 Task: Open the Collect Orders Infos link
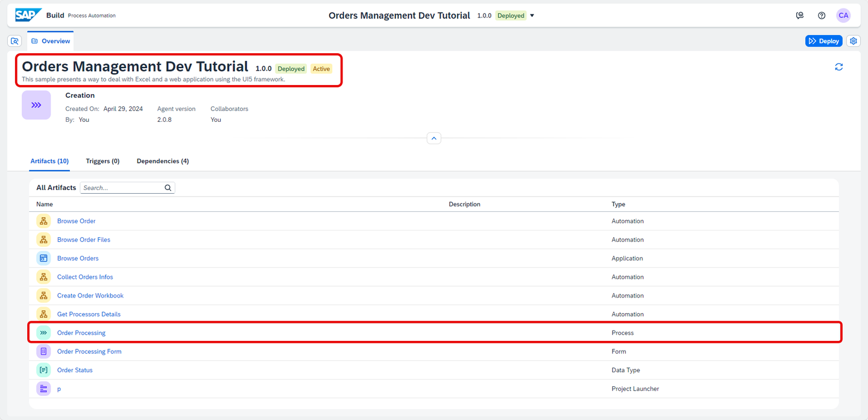(85, 277)
